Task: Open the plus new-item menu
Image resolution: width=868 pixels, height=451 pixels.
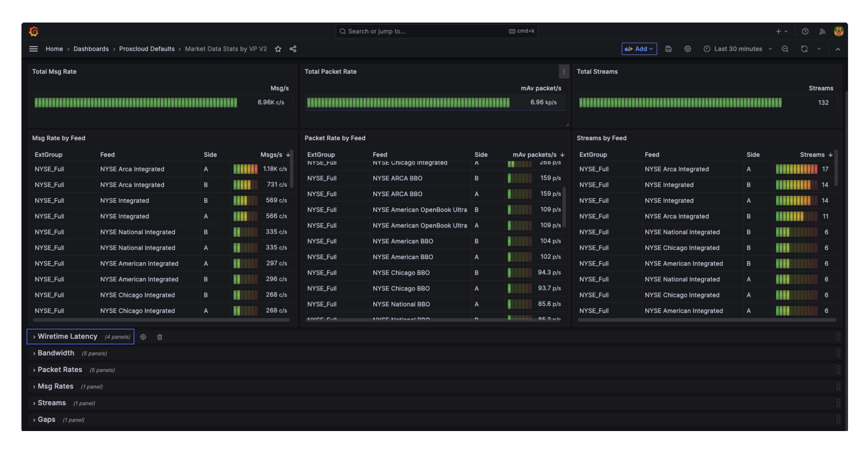Action: click(x=781, y=31)
